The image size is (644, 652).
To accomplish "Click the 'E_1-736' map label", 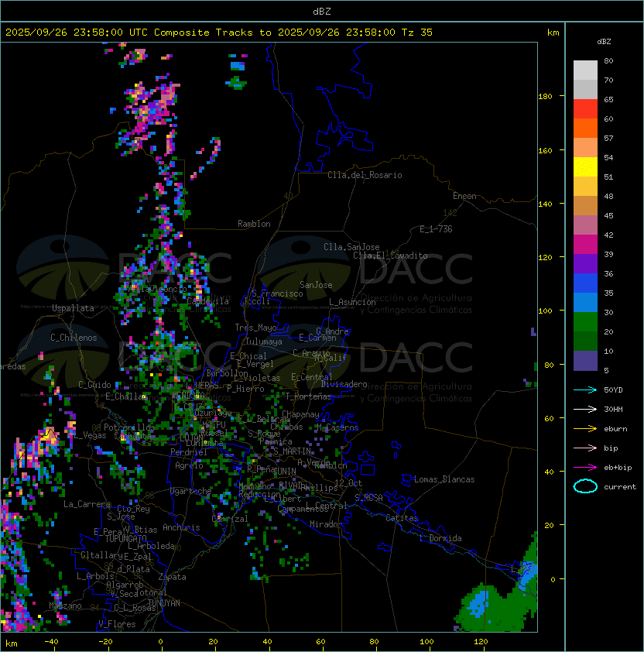I will [436, 229].
